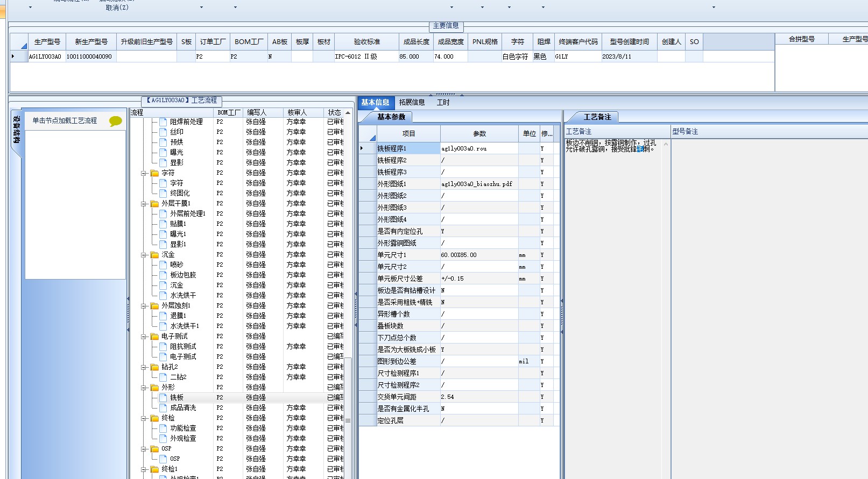Click the document icon beside 贴膜1
This screenshot has height=479, width=868.
pos(163,224)
